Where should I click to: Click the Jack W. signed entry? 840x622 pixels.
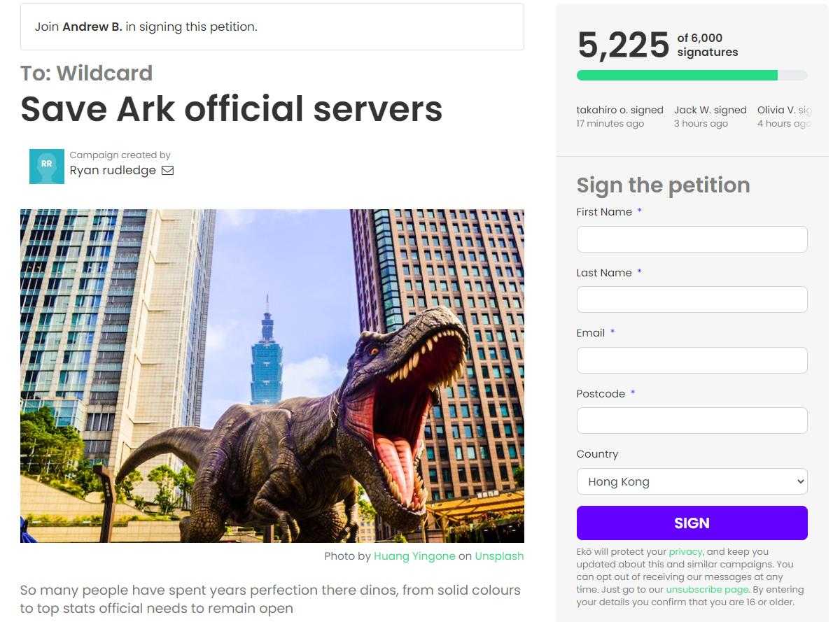(710, 116)
